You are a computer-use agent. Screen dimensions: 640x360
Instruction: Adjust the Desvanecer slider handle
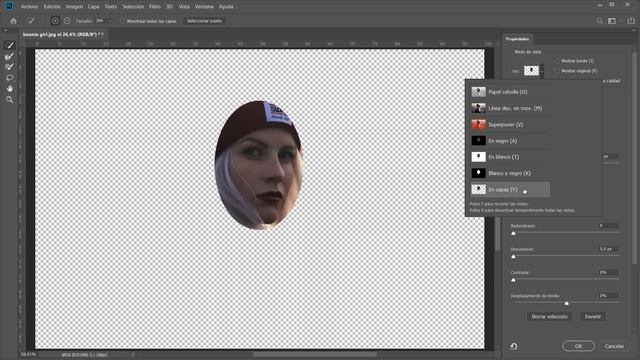point(513,257)
